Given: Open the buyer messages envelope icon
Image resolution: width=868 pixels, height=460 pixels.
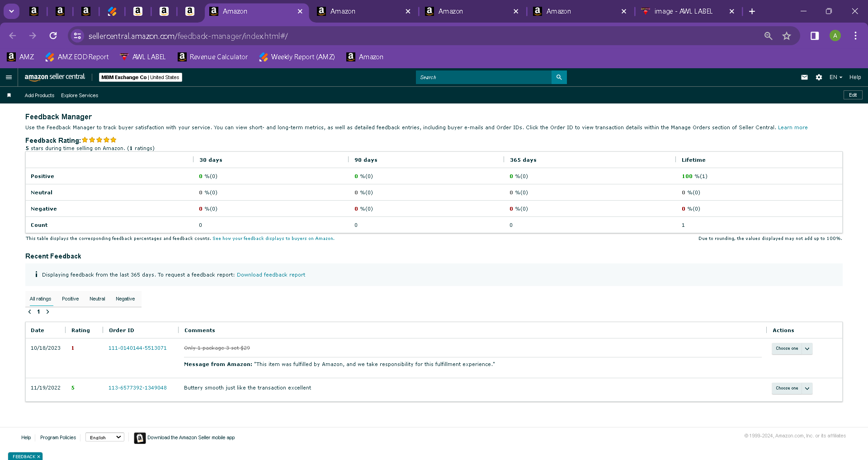Looking at the screenshot, I should (804, 77).
